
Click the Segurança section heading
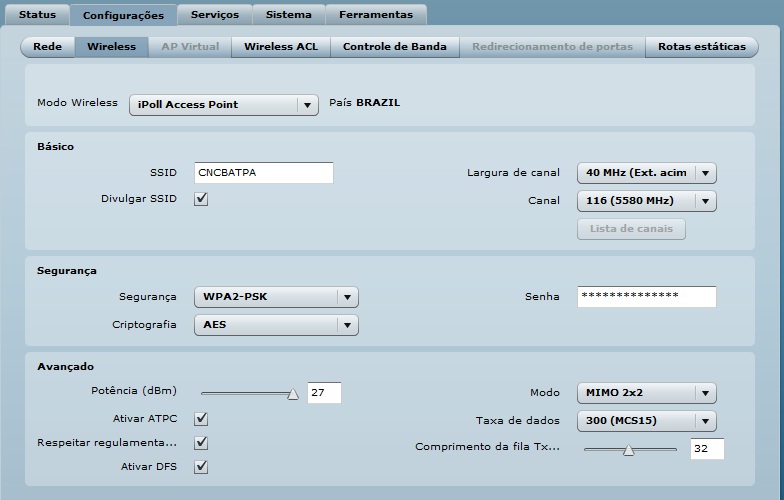pyautogui.click(x=67, y=271)
